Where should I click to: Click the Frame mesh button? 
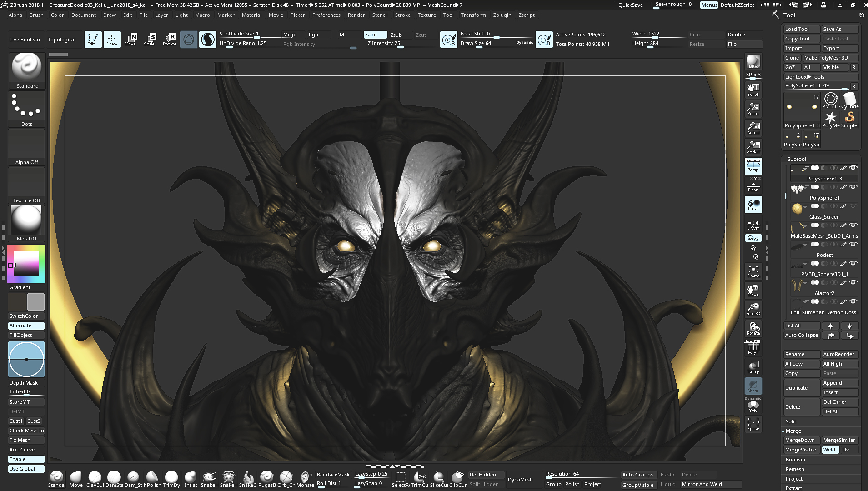pos(753,271)
